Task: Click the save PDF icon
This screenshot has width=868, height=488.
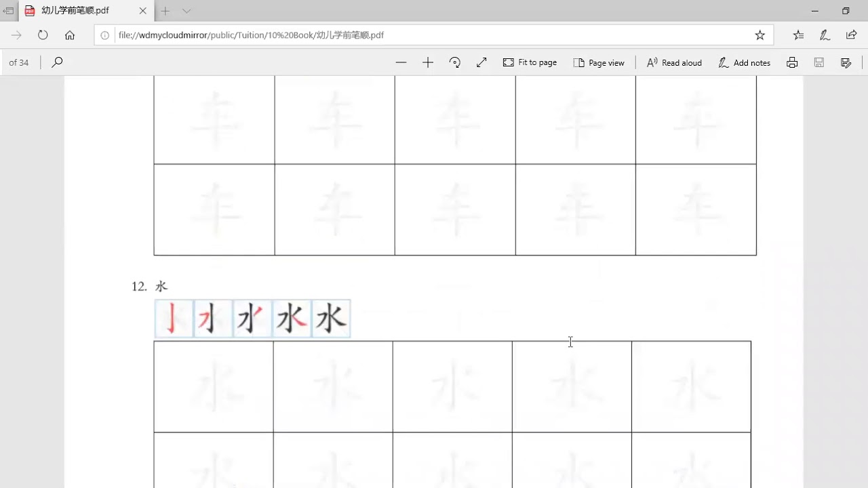Action: point(819,62)
